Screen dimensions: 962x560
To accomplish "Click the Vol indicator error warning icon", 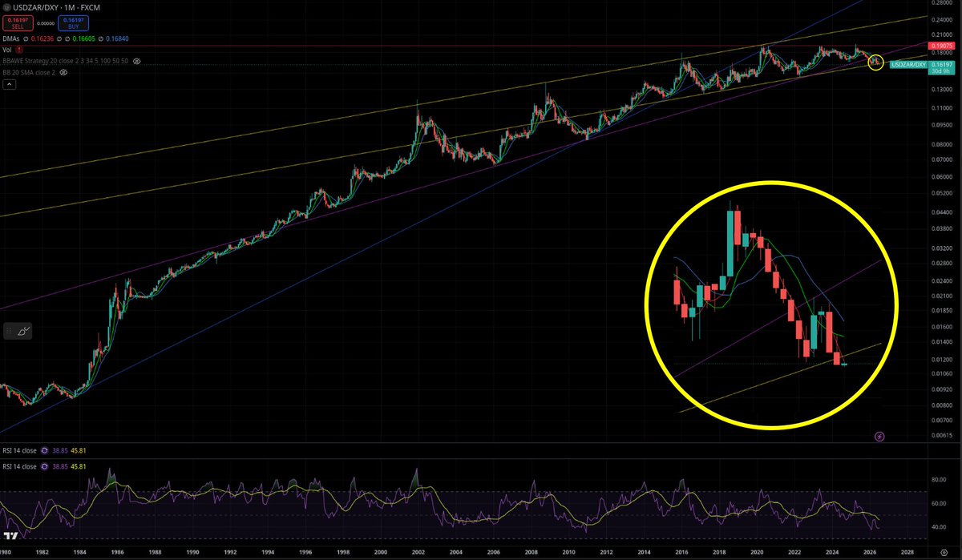I will coord(18,49).
